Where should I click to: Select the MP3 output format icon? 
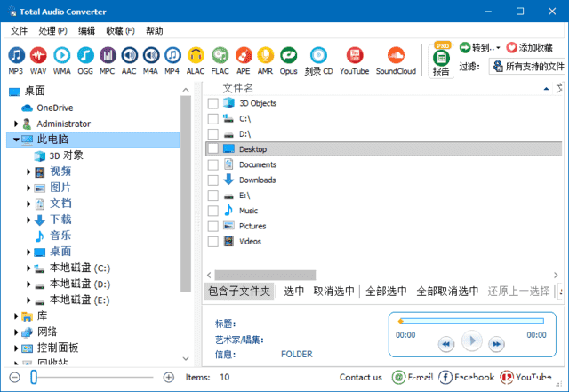(x=16, y=57)
